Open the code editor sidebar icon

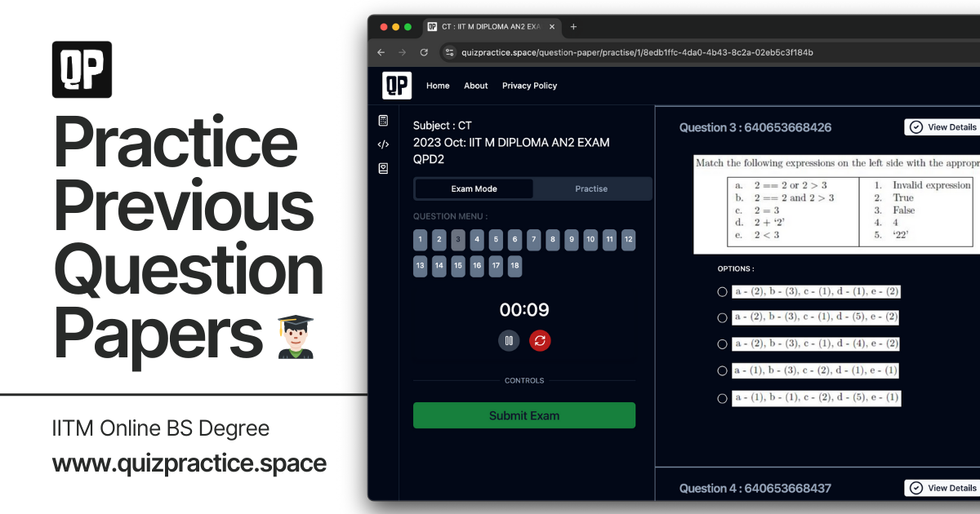point(383,144)
